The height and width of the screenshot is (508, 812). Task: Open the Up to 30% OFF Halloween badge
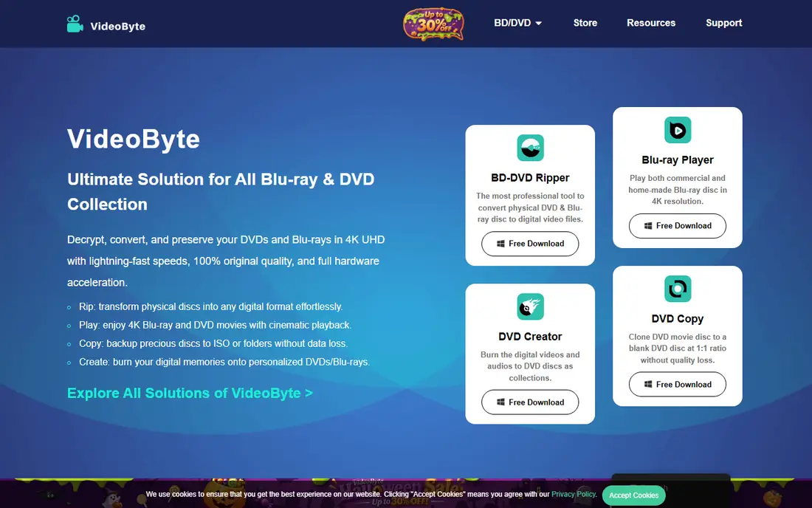(x=433, y=24)
